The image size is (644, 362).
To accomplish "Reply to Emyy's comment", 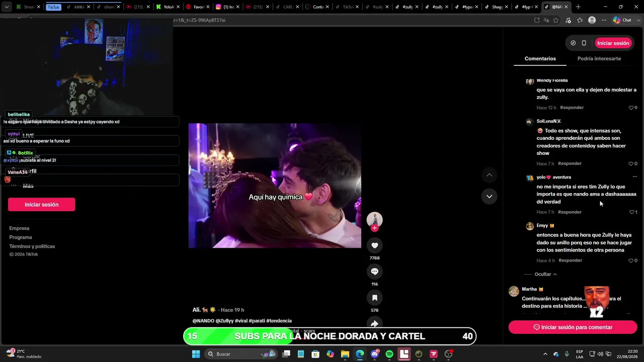I will pos(570,260).
